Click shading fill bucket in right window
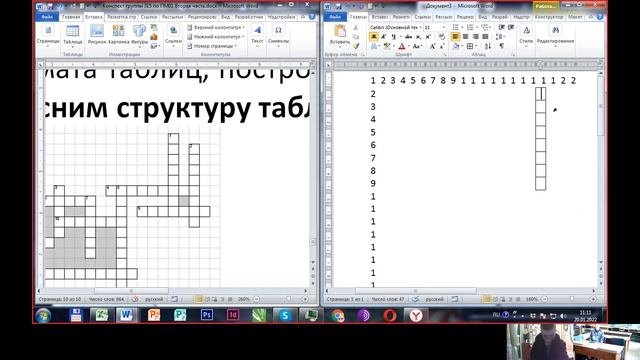Image resolution: width=640 pixels, height=360 pixels. 456,46
